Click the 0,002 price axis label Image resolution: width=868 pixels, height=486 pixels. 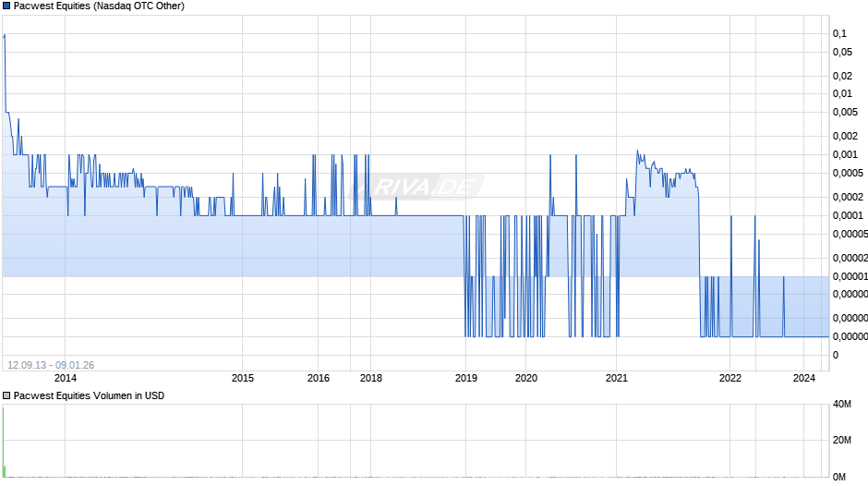click(845, 137)
